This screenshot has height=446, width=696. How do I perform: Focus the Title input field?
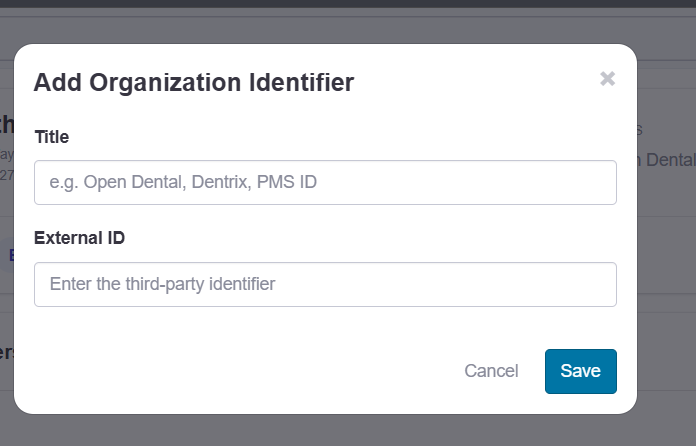tap(325, 182)
